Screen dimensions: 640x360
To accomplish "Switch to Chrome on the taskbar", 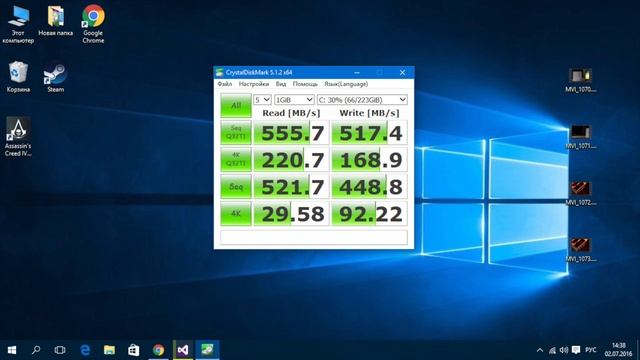I will pos(158,350).
